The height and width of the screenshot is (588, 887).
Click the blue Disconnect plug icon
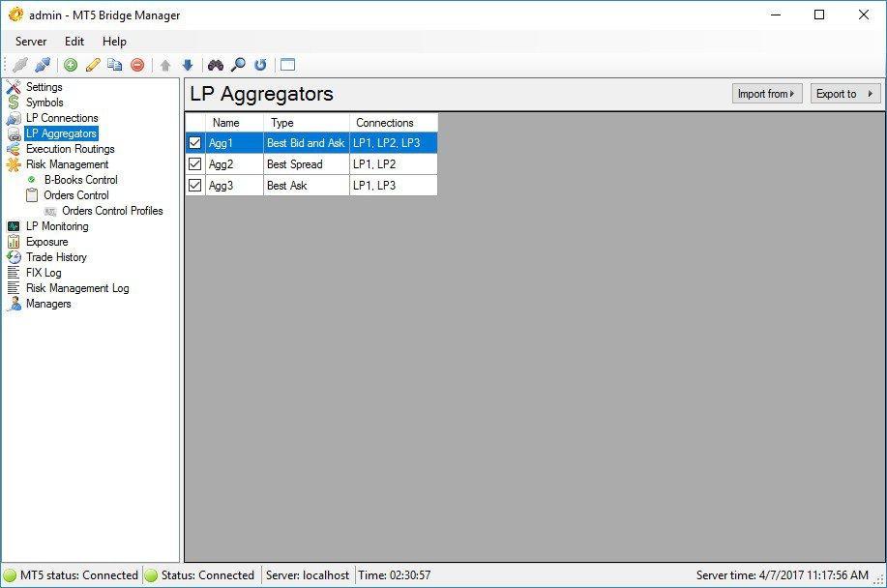click(43, 65)
